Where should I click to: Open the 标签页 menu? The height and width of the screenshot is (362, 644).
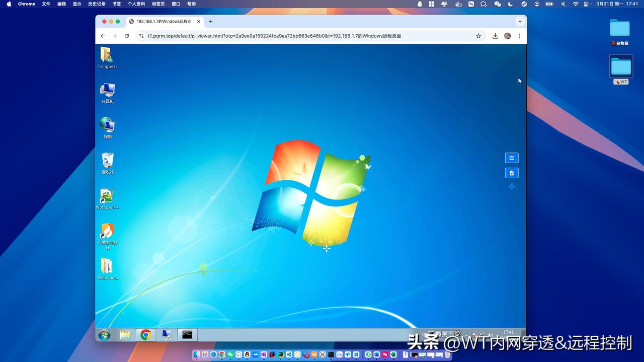point(158,4)
